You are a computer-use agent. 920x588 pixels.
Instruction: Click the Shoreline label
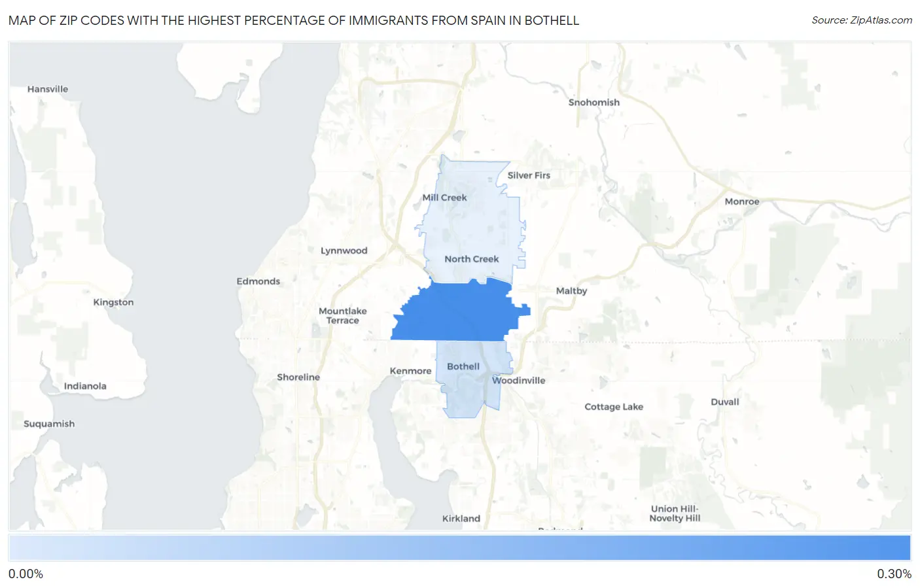[298, 377]
